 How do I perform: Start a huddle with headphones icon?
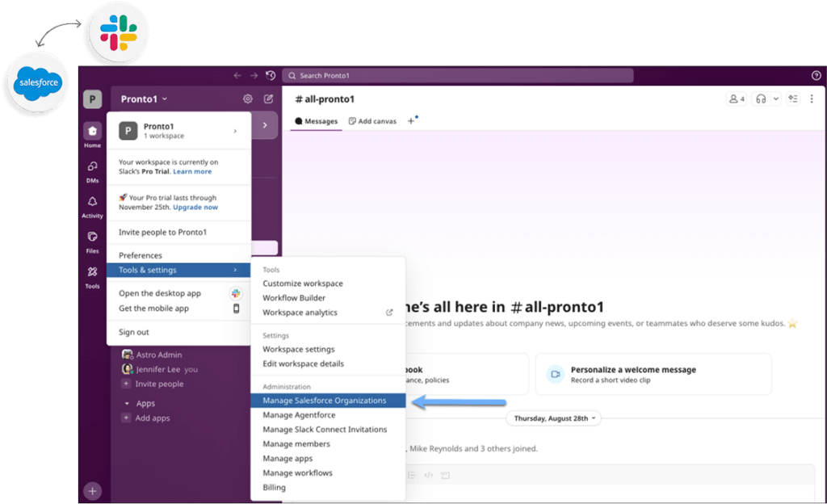[761, 99]
